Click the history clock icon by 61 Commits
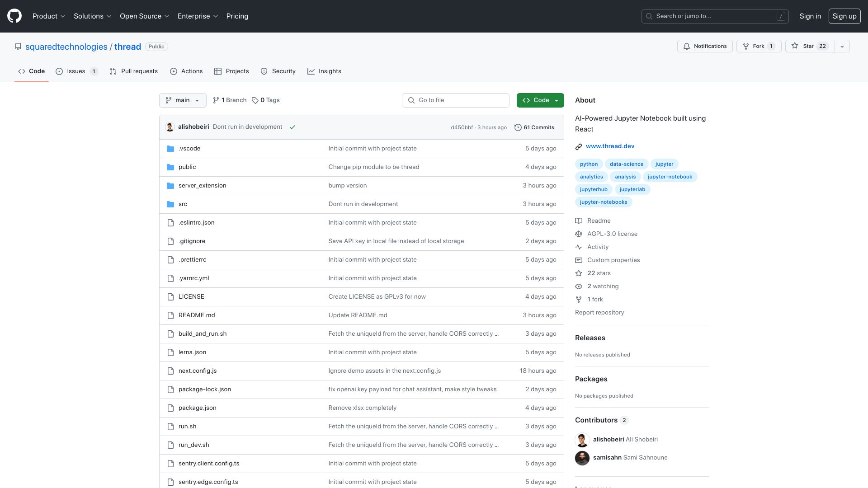This screenshot has width=868, height=488. point(518,127)
